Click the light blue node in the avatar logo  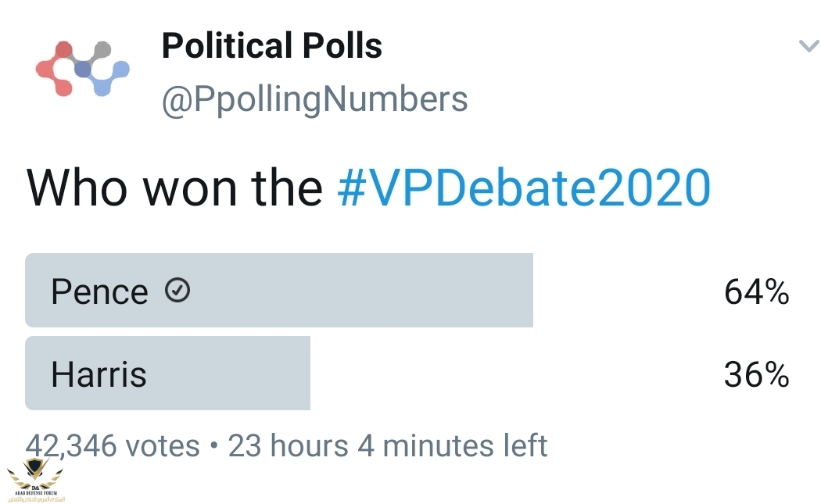coord(120,70)
